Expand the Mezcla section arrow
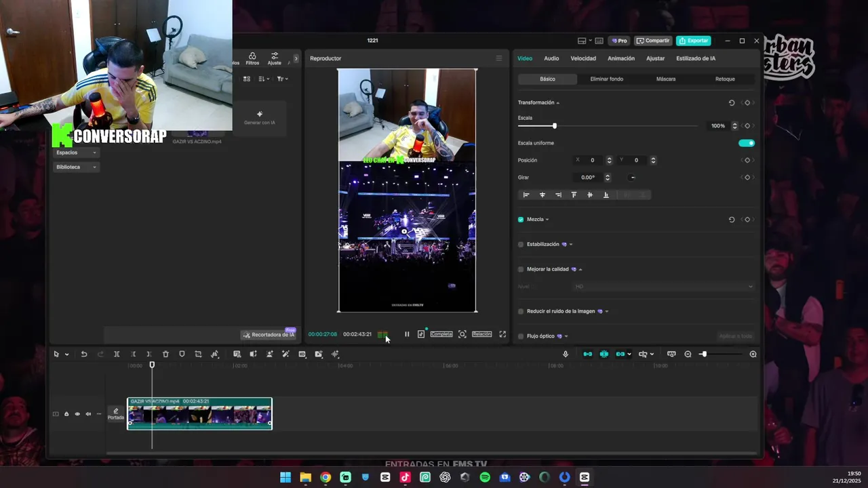The image size is (868, 488). tap(547, 220)
